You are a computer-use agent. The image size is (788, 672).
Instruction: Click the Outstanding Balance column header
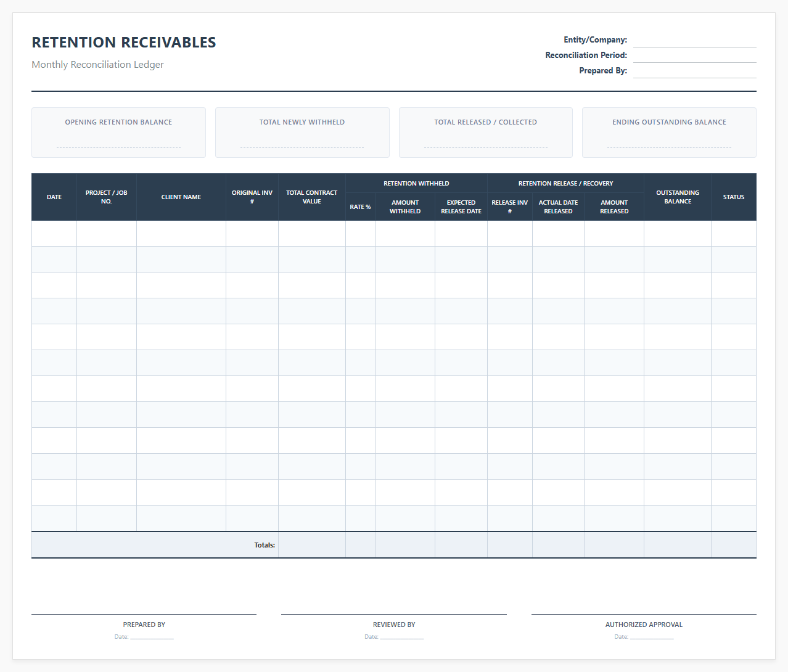[x=678, y=197]
